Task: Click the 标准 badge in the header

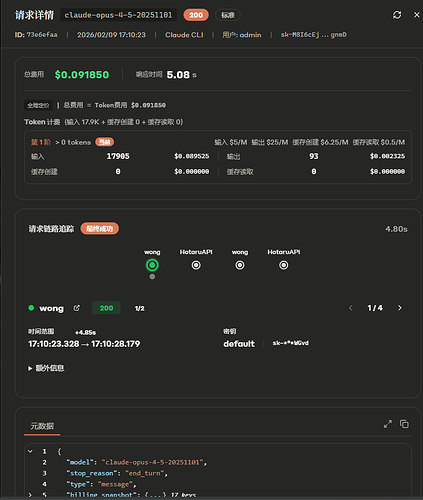Action: (228, 15)
